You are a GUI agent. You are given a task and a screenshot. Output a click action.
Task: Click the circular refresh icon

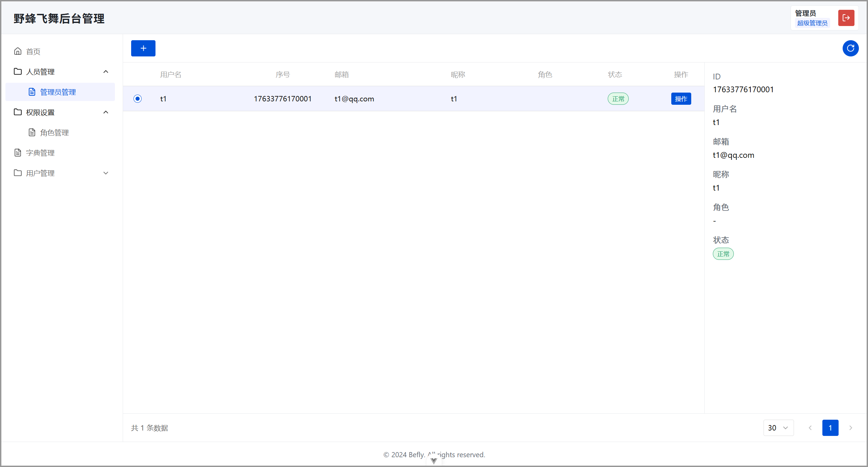tap(850, 48)
